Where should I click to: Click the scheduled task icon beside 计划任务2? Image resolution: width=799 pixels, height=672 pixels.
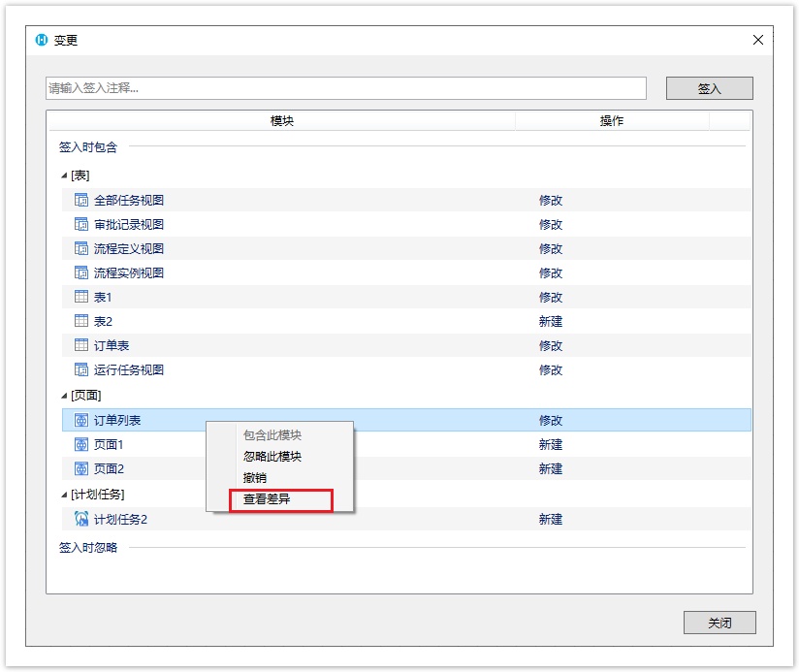pos(81,520)
